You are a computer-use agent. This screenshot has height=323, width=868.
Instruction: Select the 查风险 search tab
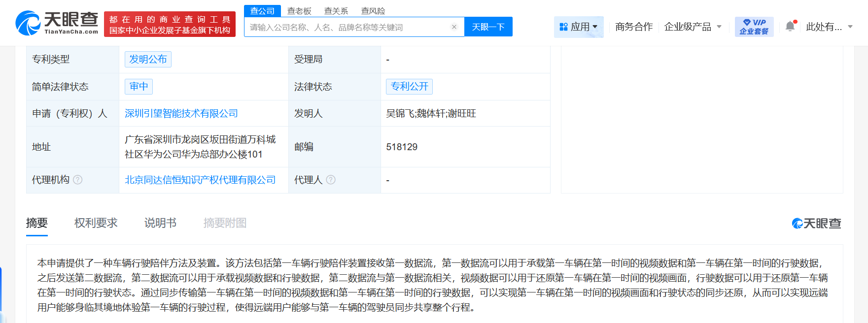pyautogui.click(x=373, y=11)
